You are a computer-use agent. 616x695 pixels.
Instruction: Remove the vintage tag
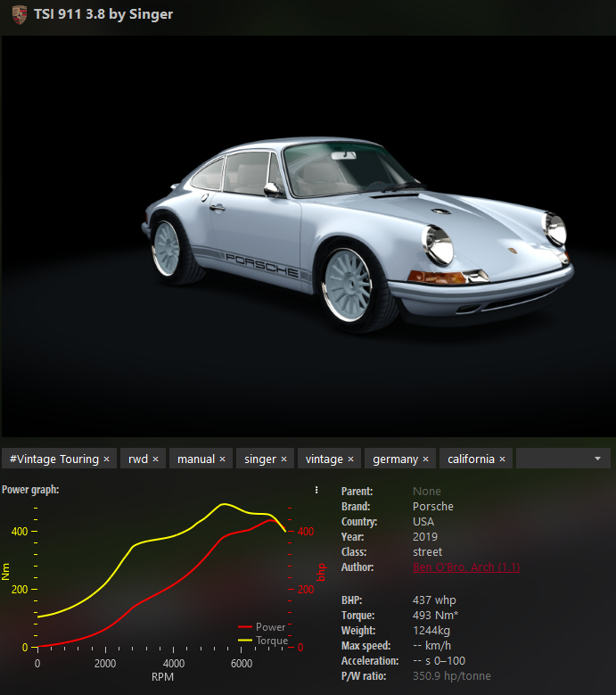(350, 459)
